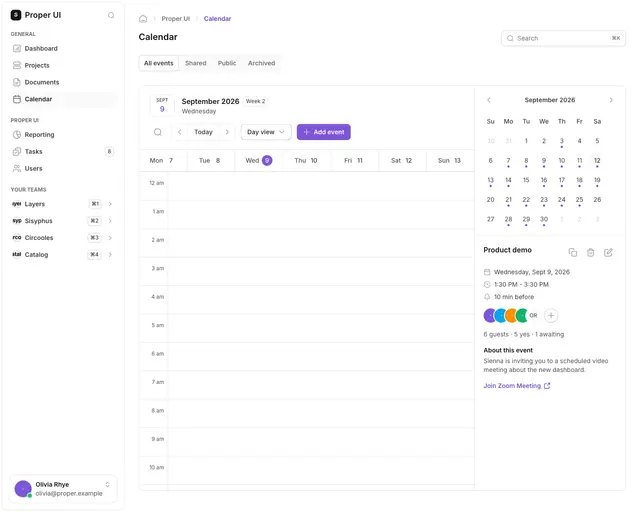Expand the Catalog team chevron
The height and width of the screenshot is (512, 640).
click(x=110, y=255)
